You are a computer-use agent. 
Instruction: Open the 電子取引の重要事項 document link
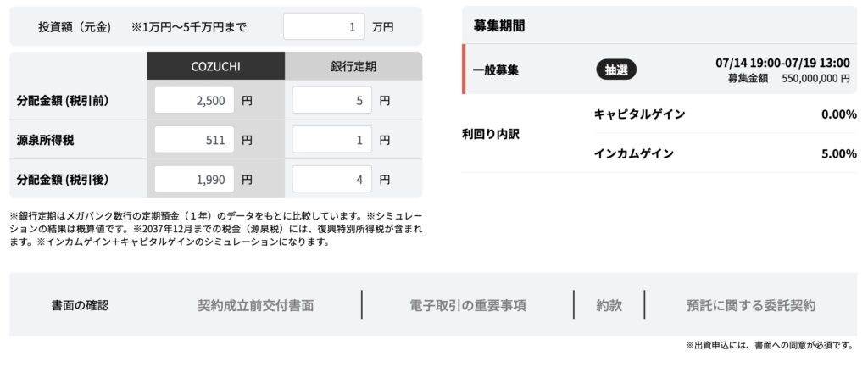[468, 305]
